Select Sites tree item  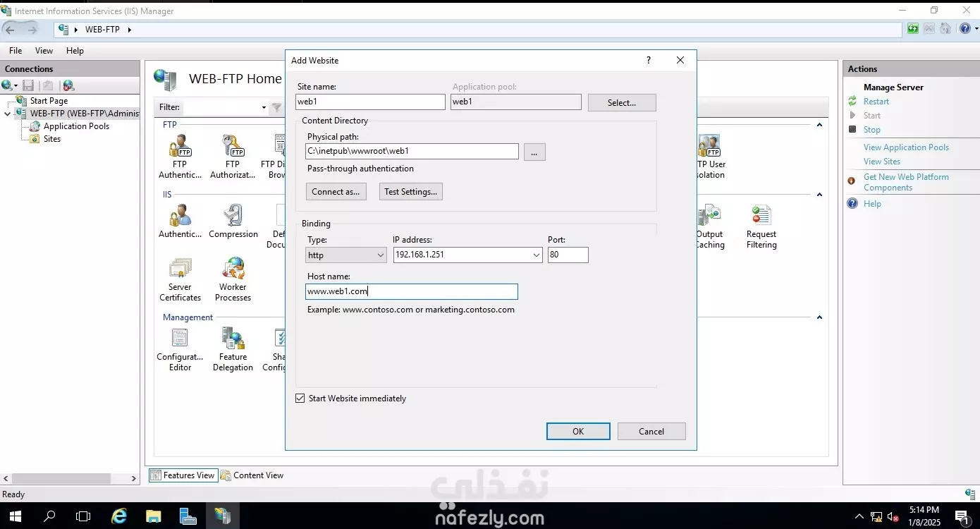point(52,139)
